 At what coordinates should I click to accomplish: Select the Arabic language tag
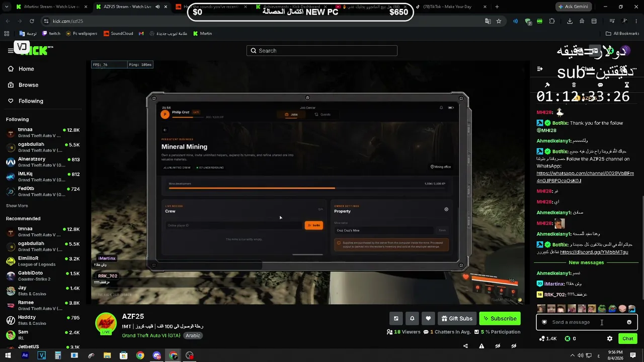[x=193, y=335]
